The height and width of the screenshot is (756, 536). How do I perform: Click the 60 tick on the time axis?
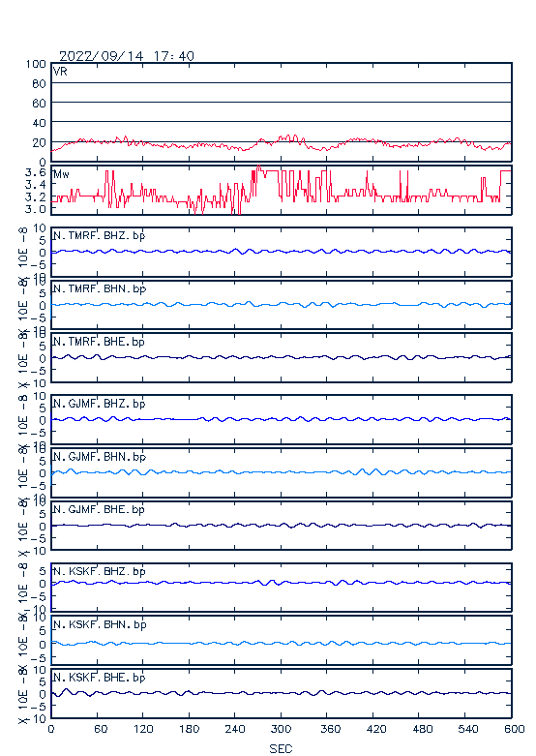(101, 729)
